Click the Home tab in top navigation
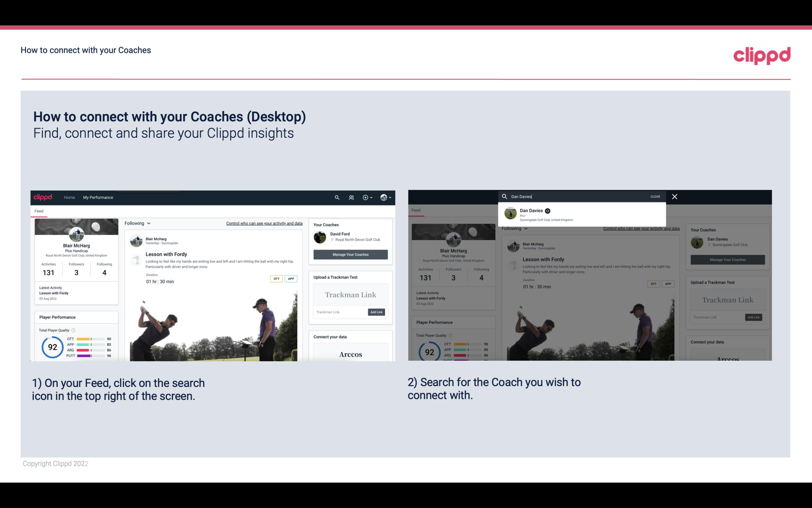 [69, 197]
